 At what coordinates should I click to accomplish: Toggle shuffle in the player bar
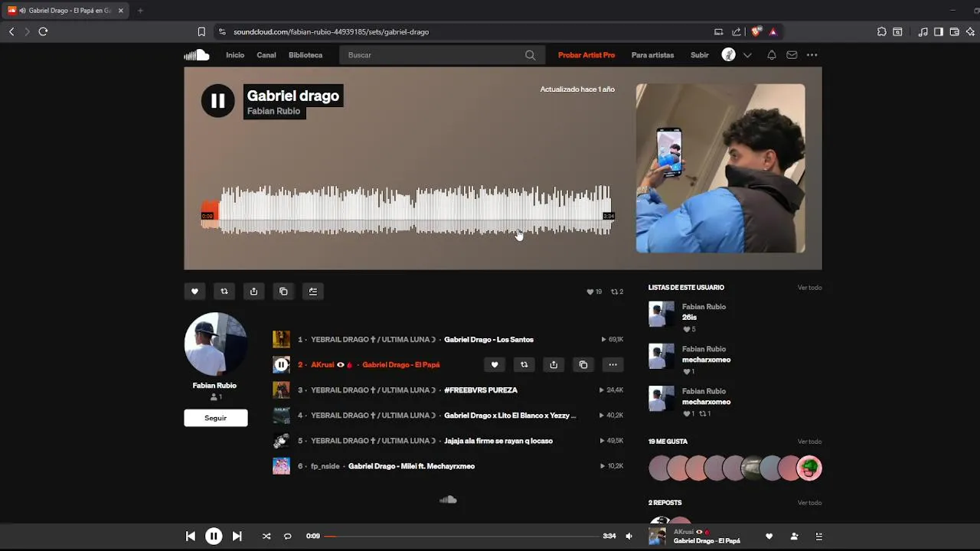[266, 536]
